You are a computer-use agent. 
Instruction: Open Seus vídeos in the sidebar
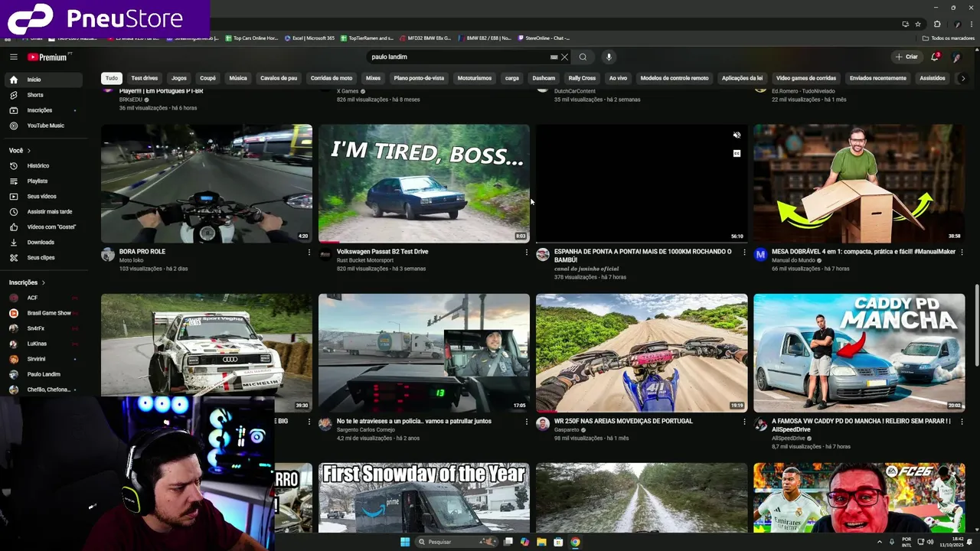point(44,196)
